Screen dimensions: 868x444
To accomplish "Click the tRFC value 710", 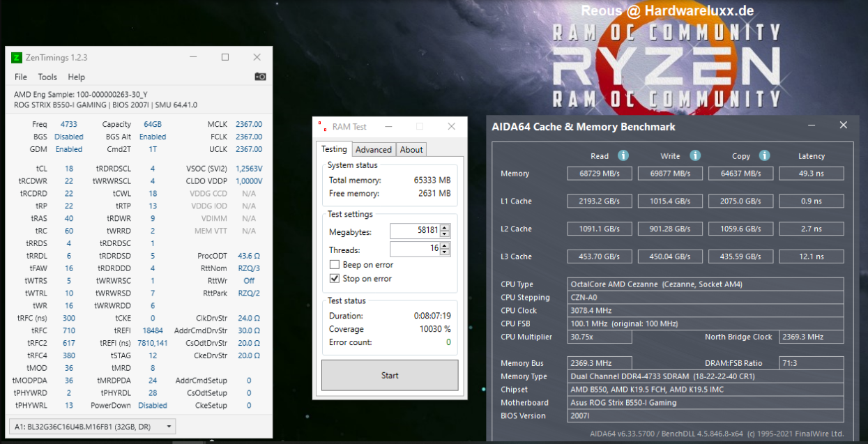I will (x=68, y=330).
